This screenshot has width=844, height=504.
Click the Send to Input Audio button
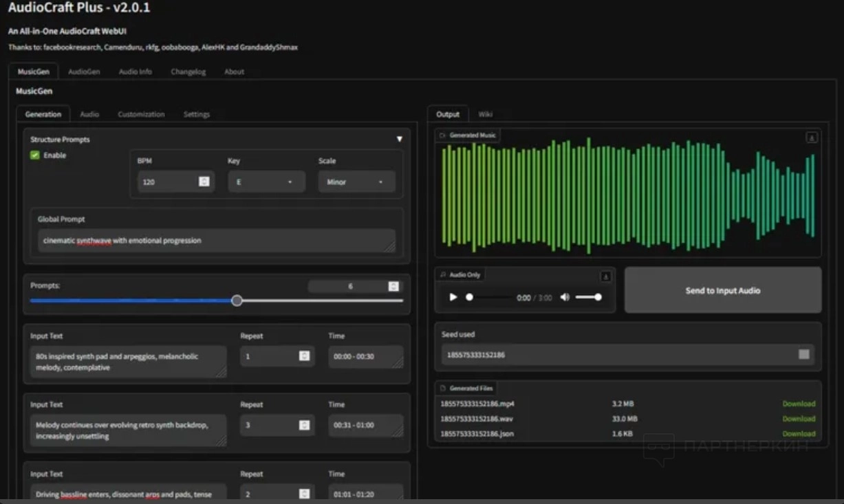722,291
